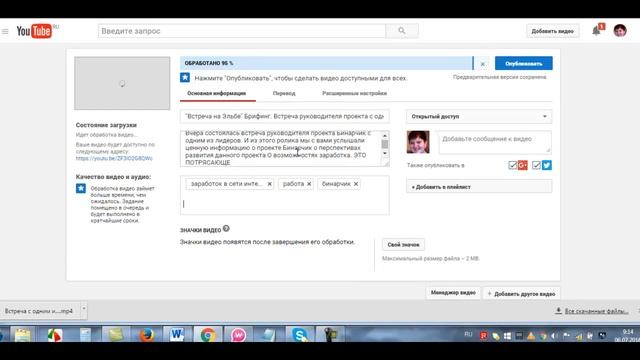Screen dimensions: 640x360
Task: Open the file explorer folder in the taskbar
Action: (22, 335)
